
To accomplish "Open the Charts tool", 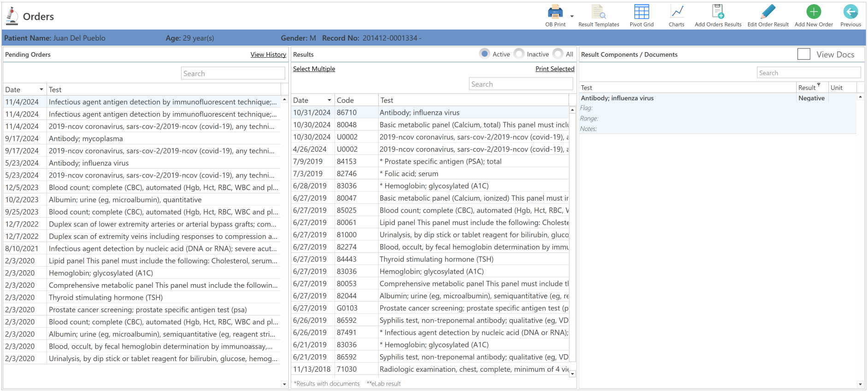I will coord(676,16).
